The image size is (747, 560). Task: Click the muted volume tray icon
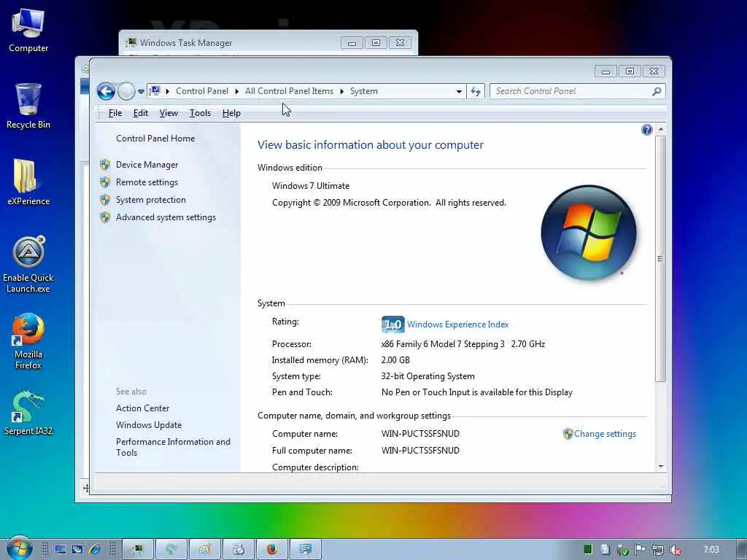[675, 550]
